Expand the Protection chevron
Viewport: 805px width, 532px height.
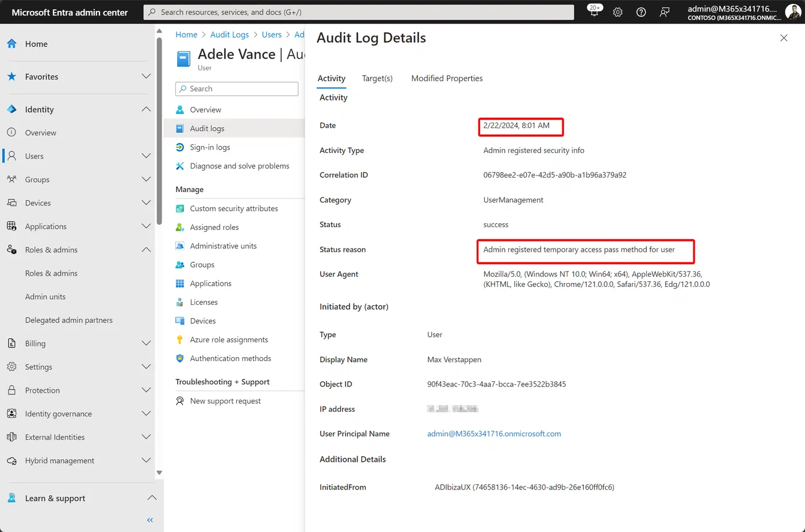point(146,390)
